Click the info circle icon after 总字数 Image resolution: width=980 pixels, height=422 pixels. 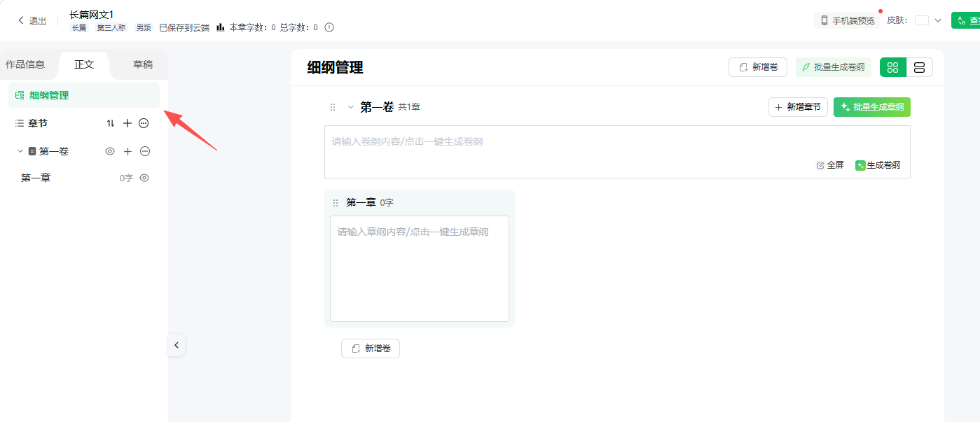[329, 27]
